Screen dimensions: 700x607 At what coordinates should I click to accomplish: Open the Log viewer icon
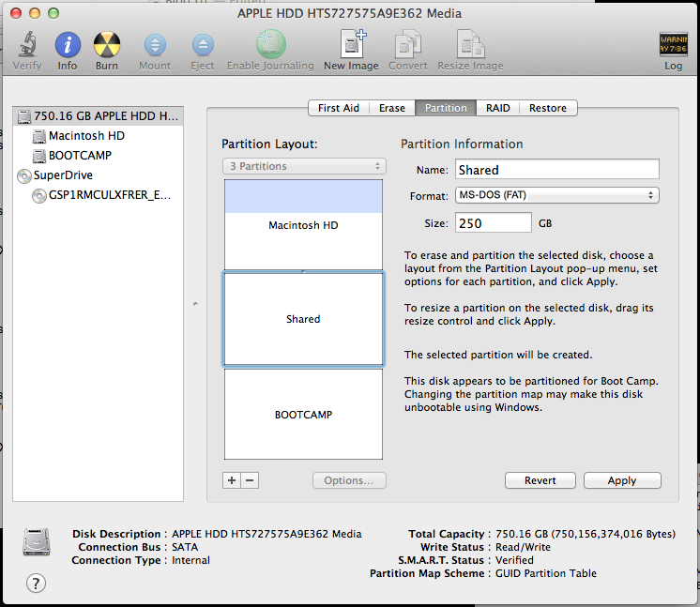673,44
